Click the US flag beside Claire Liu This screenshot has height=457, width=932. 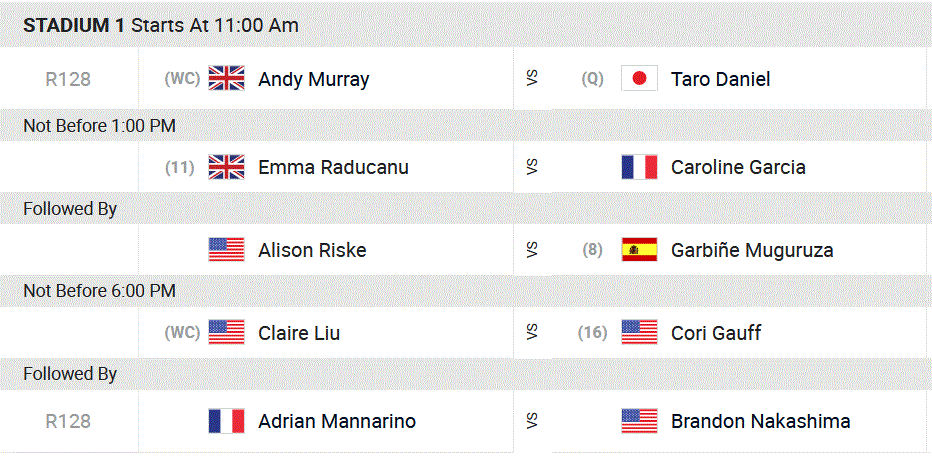tap(226, 333)
